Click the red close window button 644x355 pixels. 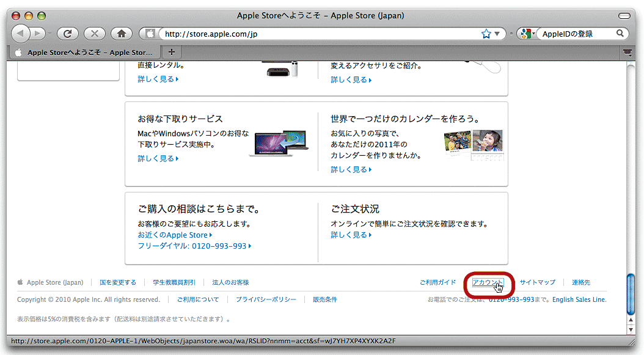(16, 16)
